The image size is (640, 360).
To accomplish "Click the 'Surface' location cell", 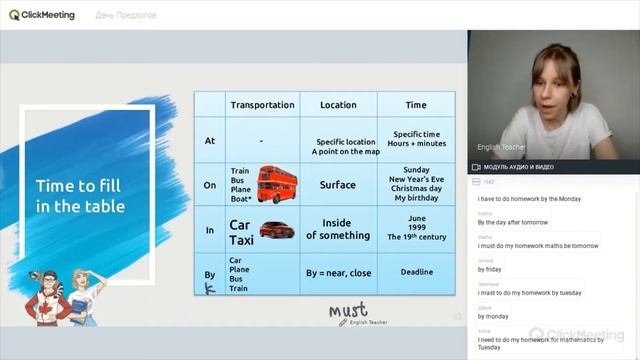I will 338,185.
